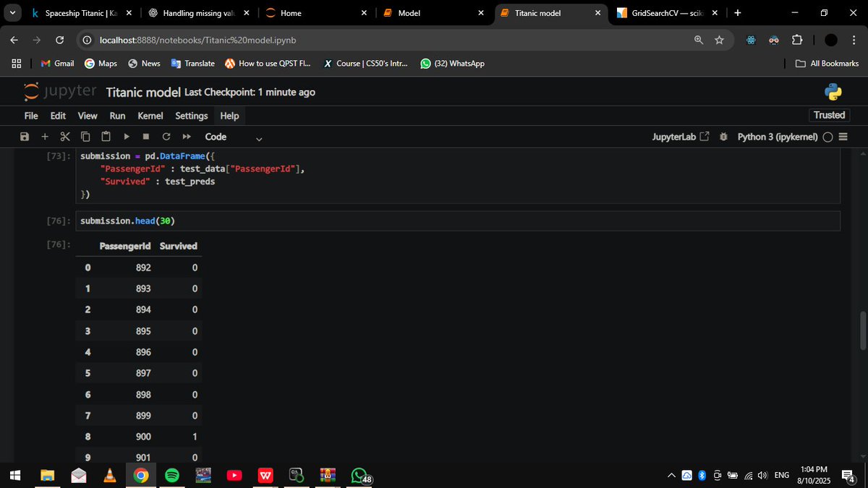The width and height of the screenshot is (868, 488).
Task: Restart kernel and run all cells
Action: [x=187, y=137]
